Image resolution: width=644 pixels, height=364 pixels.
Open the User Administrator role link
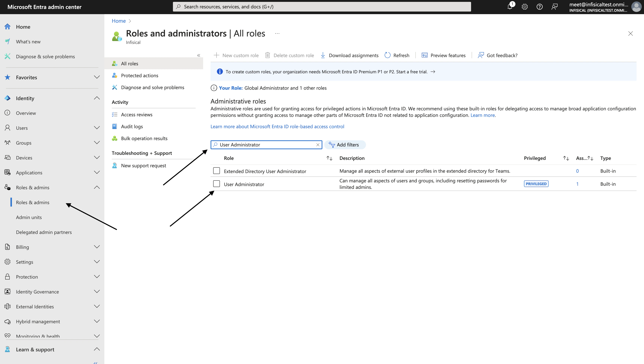[x=244, y=184]
